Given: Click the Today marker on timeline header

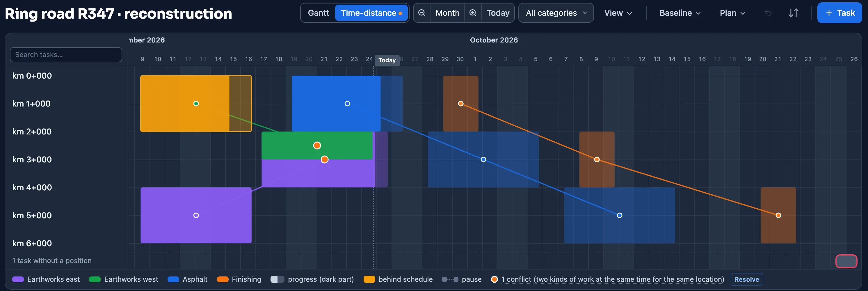Looking at the screenshot, I should (387, 60).
